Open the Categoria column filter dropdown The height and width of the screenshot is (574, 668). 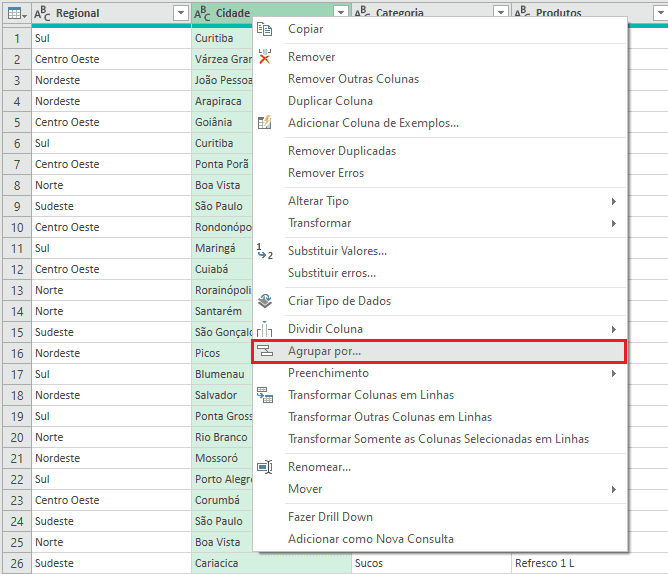click(501, 12)
